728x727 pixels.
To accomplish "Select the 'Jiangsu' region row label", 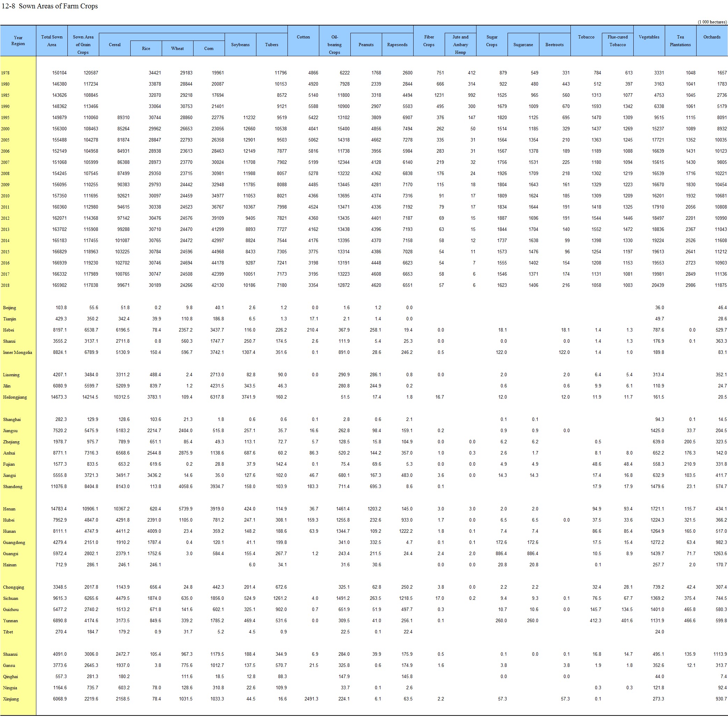I will (10, 431).
